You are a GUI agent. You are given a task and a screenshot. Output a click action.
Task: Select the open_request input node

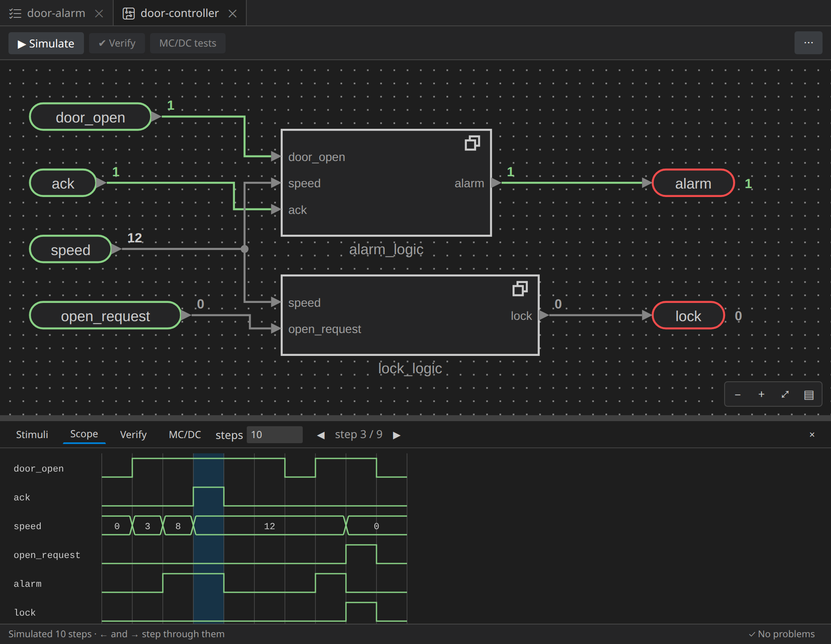point(105,316)
